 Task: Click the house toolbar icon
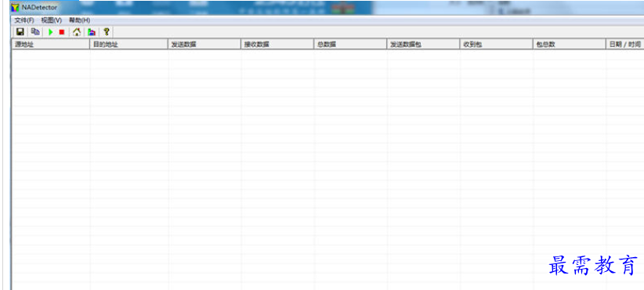point(77,32)
